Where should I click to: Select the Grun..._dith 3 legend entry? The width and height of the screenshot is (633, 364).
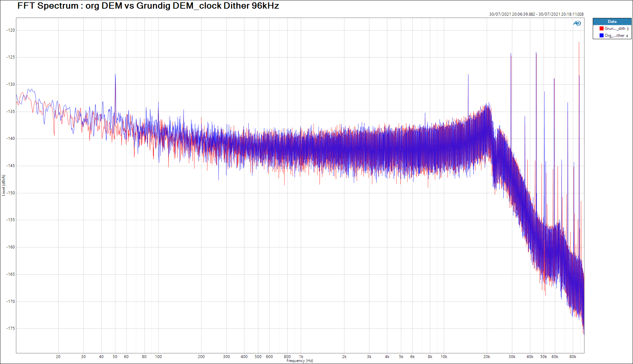coord(616,29)
